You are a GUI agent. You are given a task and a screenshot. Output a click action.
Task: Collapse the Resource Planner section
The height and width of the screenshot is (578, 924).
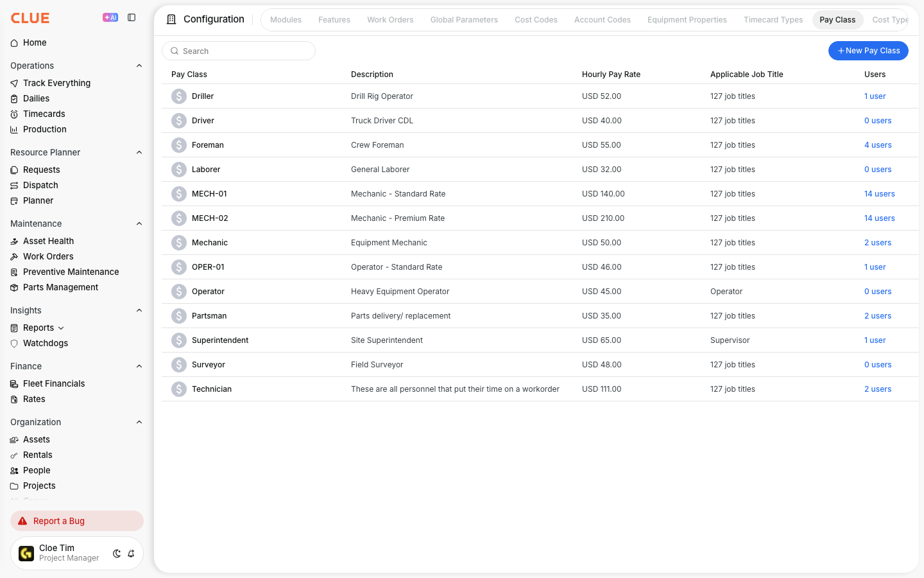[139, 152]
